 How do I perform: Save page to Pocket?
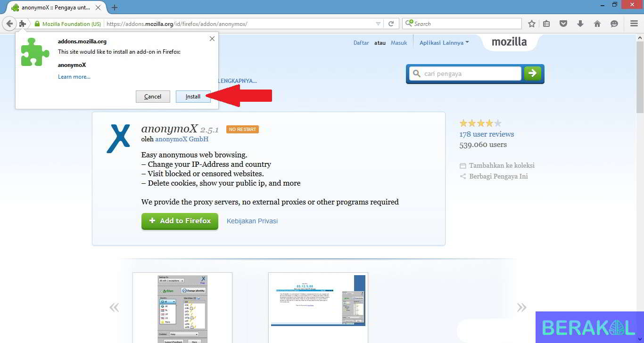click(x=563, y=24)
